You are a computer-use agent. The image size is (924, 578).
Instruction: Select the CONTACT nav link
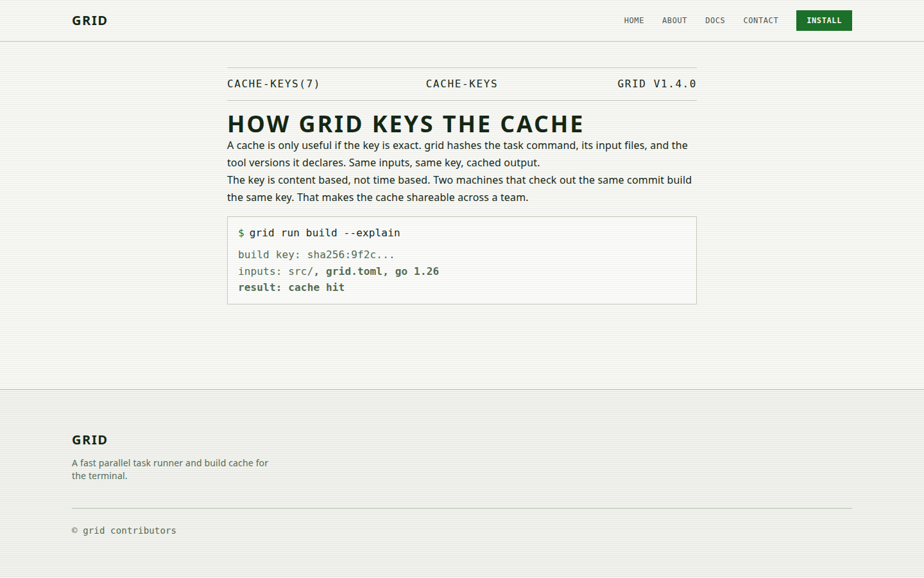point(760,21)
